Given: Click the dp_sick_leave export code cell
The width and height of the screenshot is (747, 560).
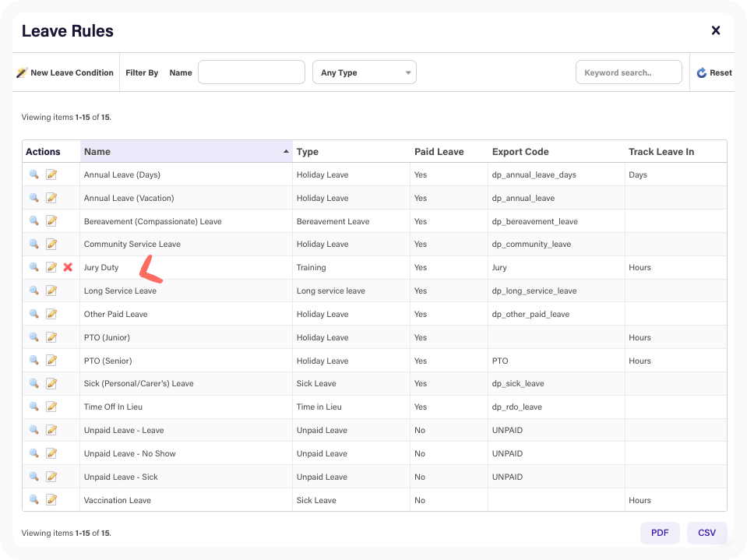Looking at the screenshot, I should point(556,383).
